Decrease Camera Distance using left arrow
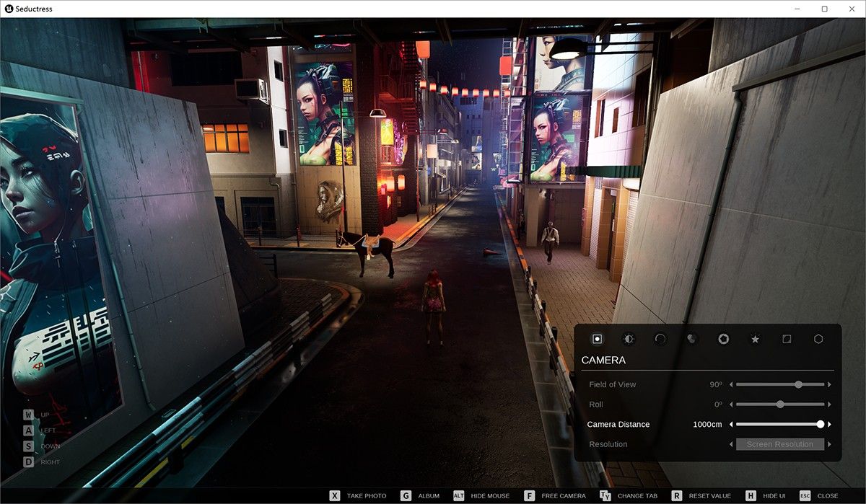 [730, 425]
